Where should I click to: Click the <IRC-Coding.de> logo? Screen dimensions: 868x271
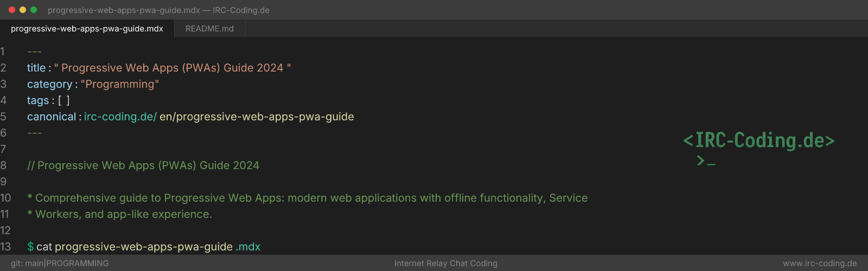coord(758,140)
